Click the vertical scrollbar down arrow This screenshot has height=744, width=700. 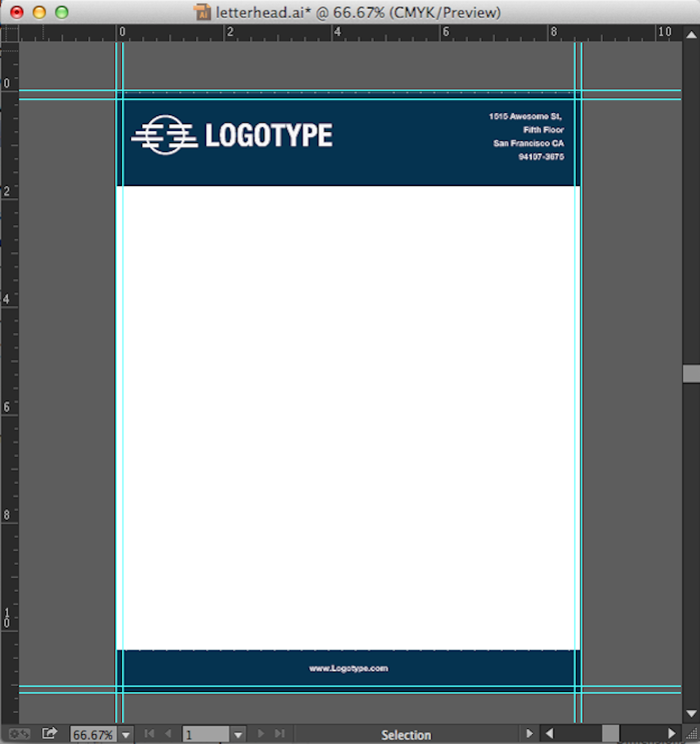(691, 714)
